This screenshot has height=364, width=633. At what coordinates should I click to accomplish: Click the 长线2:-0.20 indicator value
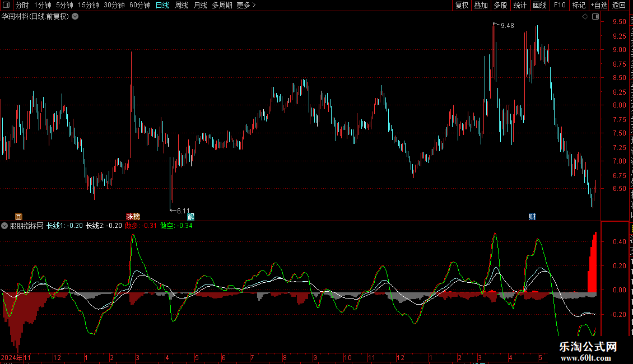point(104,226)
